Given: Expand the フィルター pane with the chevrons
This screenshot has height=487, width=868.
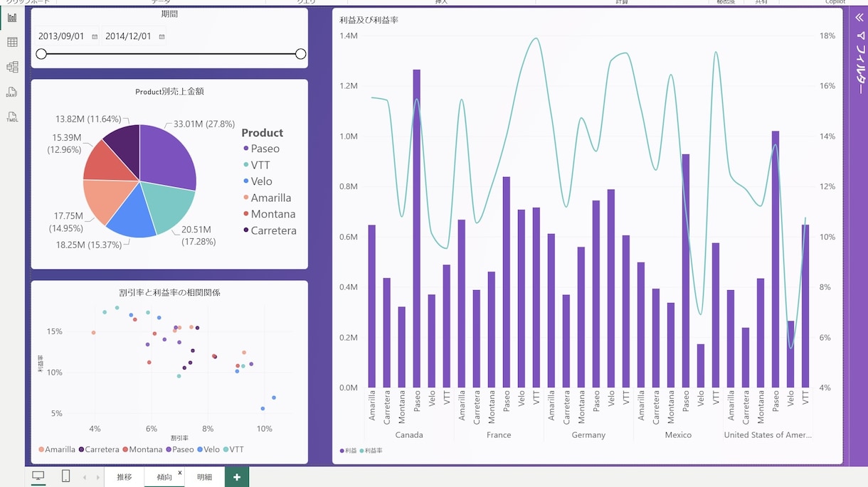Looking at the screenshot, I should click(859, 17).
